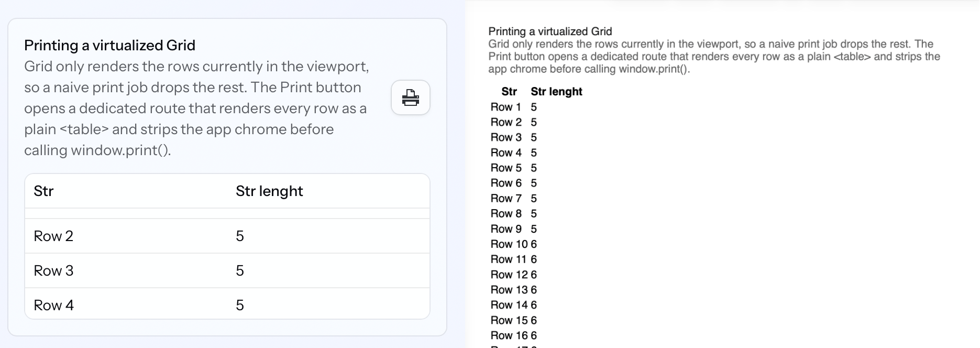Click the Str column header in grid
980x348 pixels.
coord(43,191)
